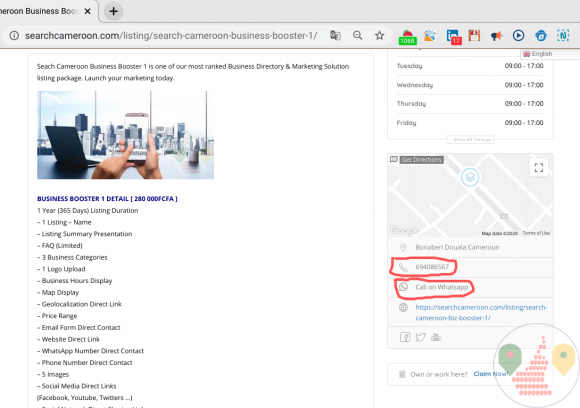Click the Thursday hours row

470,104
